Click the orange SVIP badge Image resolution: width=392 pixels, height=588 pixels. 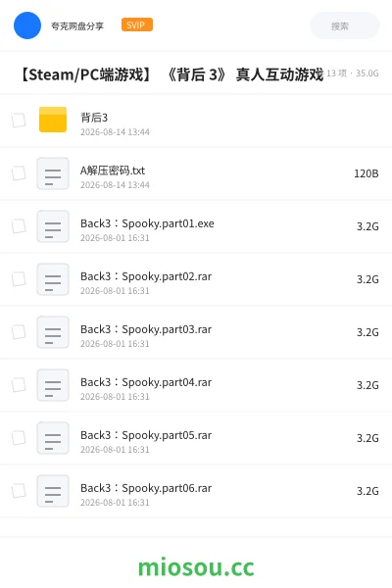pos(137,24)
